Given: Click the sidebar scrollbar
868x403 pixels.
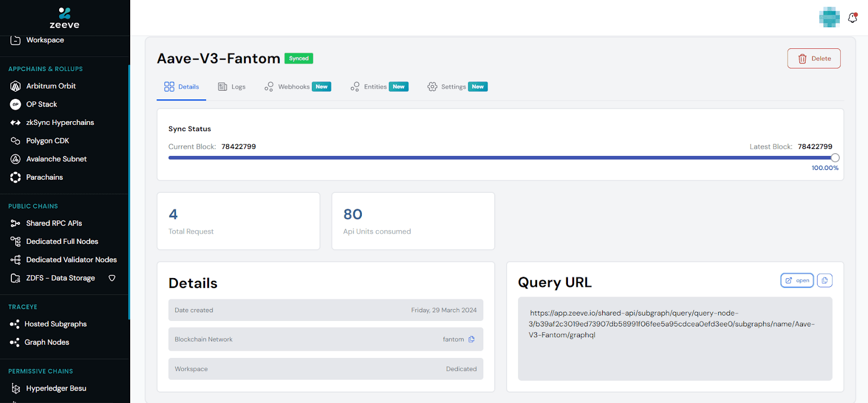Looking at the screenshot, I should [x=129, y=192].
